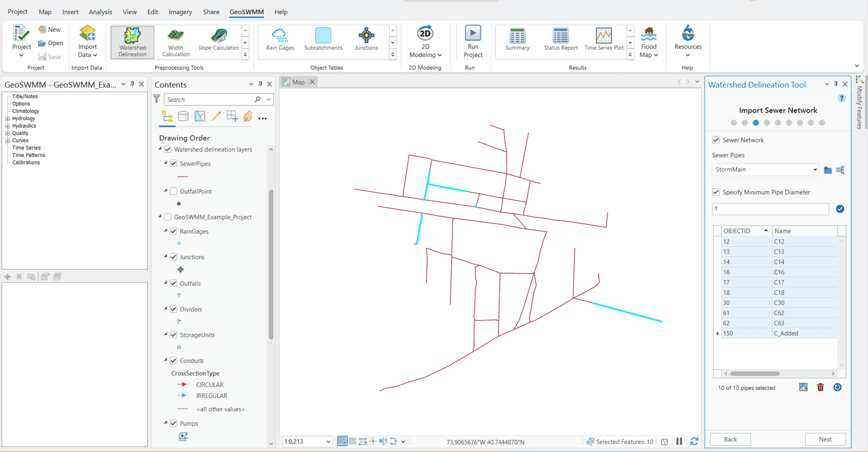This screenshot has height=452, width=868.
Task: Uncheck the Sewer Network checkbox
Action: (x=716, y=140)
